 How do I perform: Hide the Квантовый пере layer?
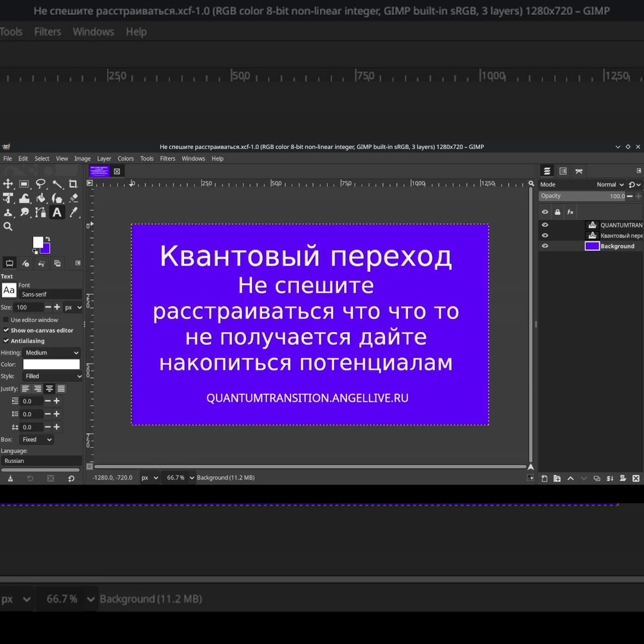coord(545,236)
